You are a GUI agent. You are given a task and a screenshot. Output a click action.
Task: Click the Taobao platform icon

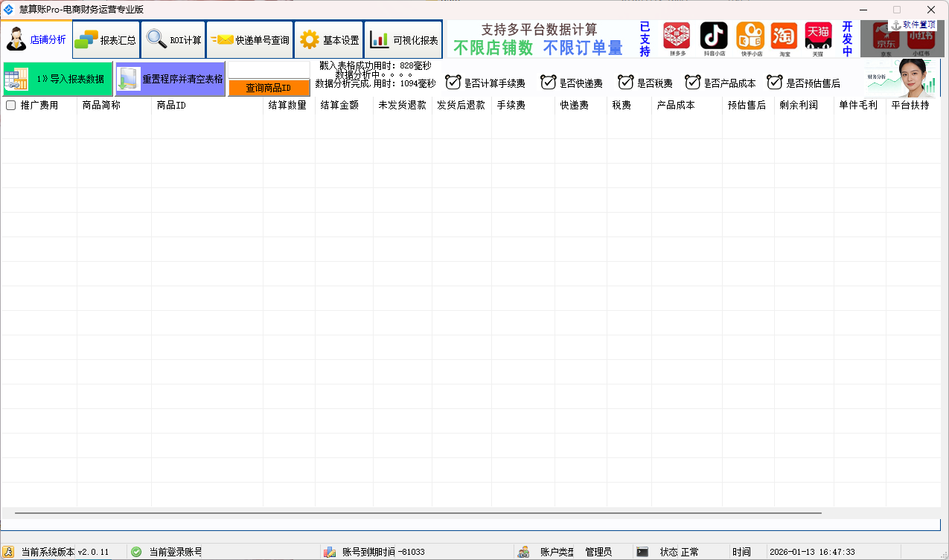pos(784,36)
